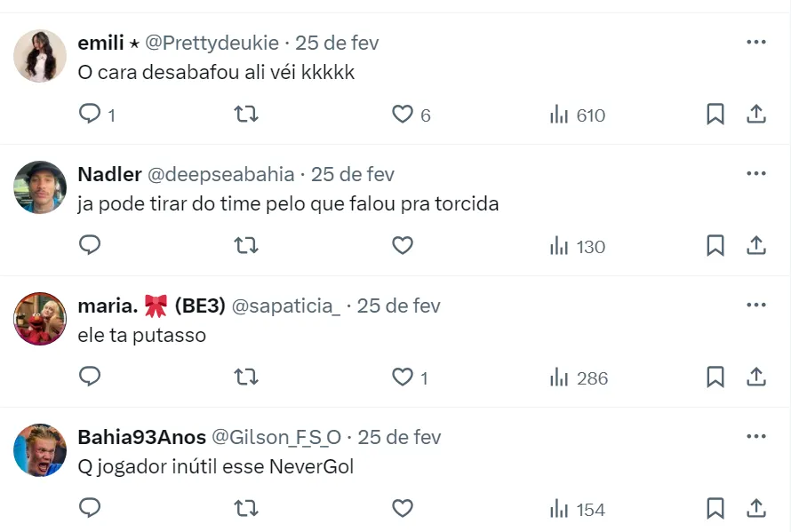Bookmark emili's tweet
This screenshot has height=532, width=791.
(715, 115)
